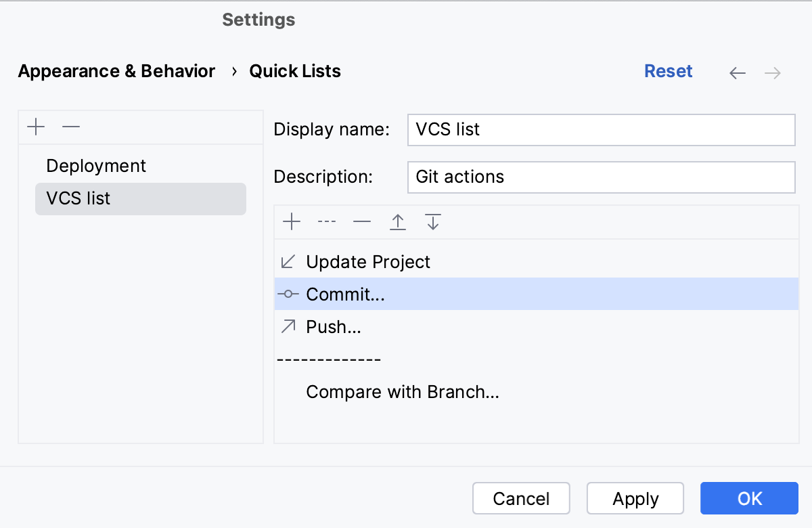
Task: Add an action to the list
Action: tap(292, 221)
